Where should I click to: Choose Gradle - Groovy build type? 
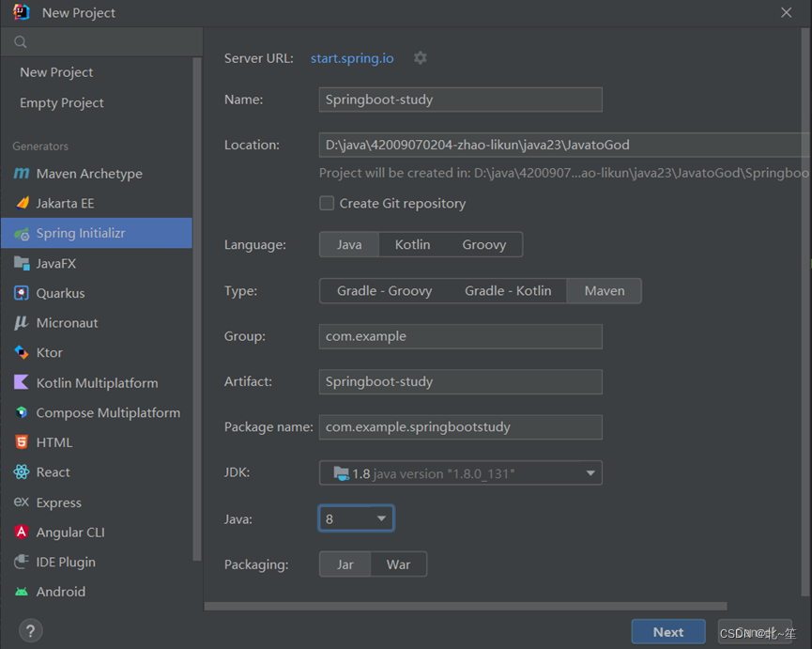(x=384, y=291)
